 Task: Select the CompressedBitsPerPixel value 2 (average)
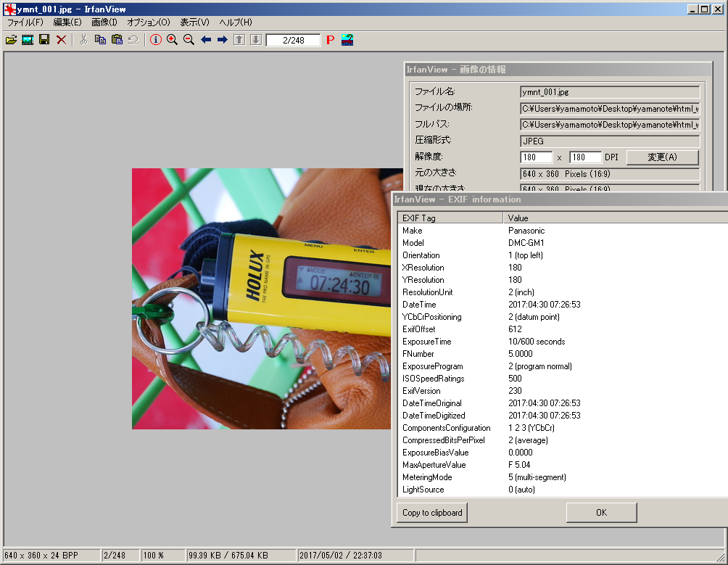pos(528,440)
